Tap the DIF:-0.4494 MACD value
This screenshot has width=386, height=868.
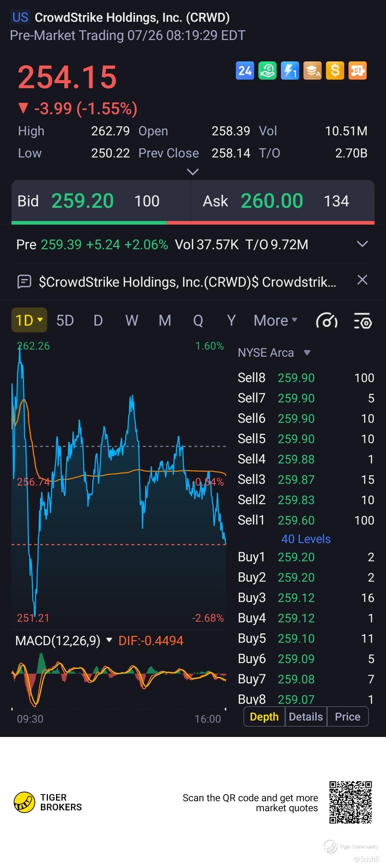[x=151, y=641]
